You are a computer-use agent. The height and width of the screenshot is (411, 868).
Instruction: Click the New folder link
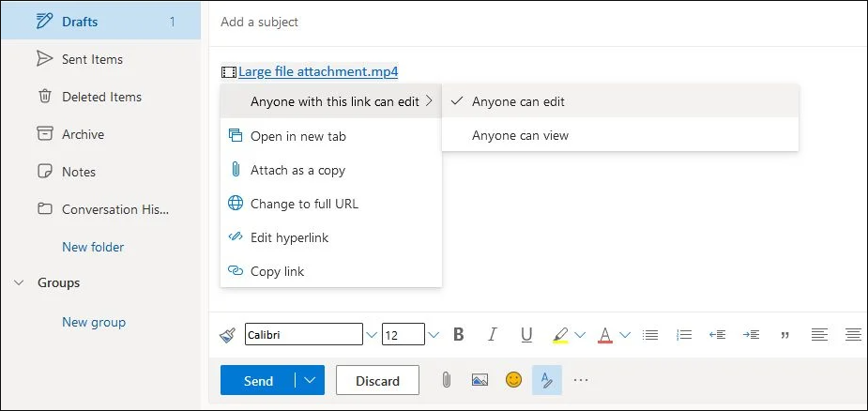tap(93, 247)
